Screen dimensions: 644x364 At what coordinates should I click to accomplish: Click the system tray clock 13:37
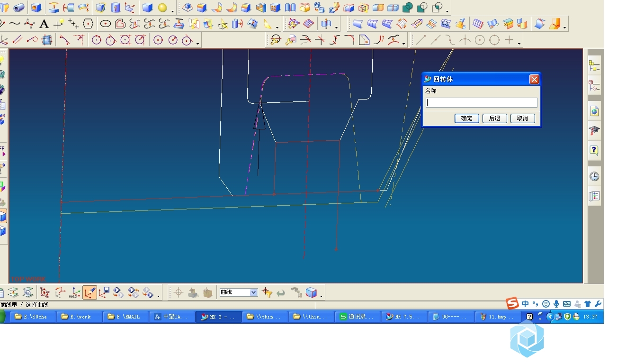click(x=590, y=317)
